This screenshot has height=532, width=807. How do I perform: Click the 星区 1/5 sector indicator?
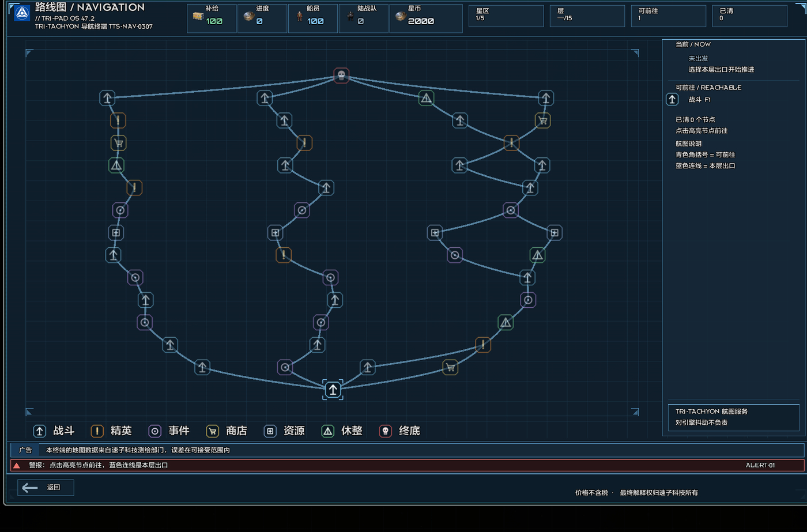(x=506, y=16)
